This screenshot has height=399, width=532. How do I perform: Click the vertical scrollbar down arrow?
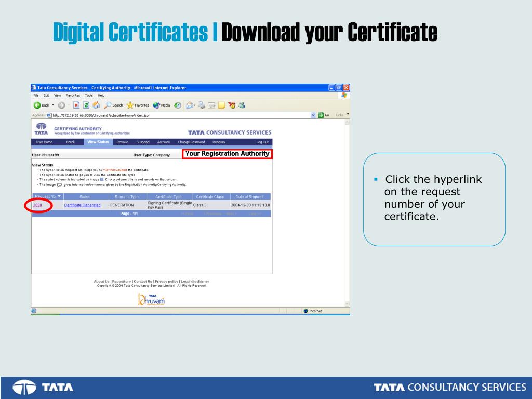(347, 303)
